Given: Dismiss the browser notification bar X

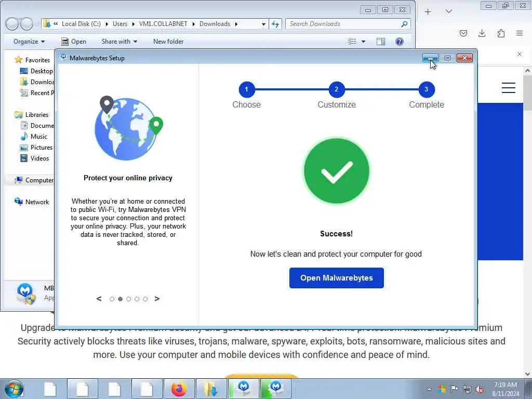Looking at the screenshot, I should click(x=520, y=54).
